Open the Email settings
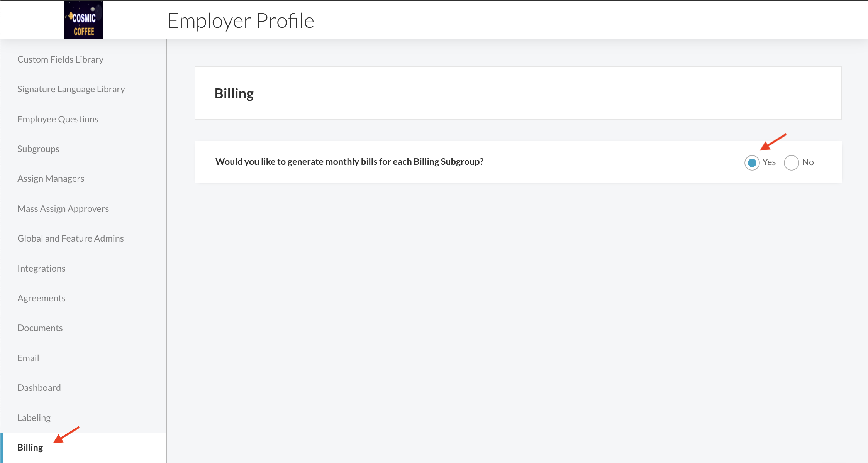Screen dimensions: 868x463 coord(28,358)
